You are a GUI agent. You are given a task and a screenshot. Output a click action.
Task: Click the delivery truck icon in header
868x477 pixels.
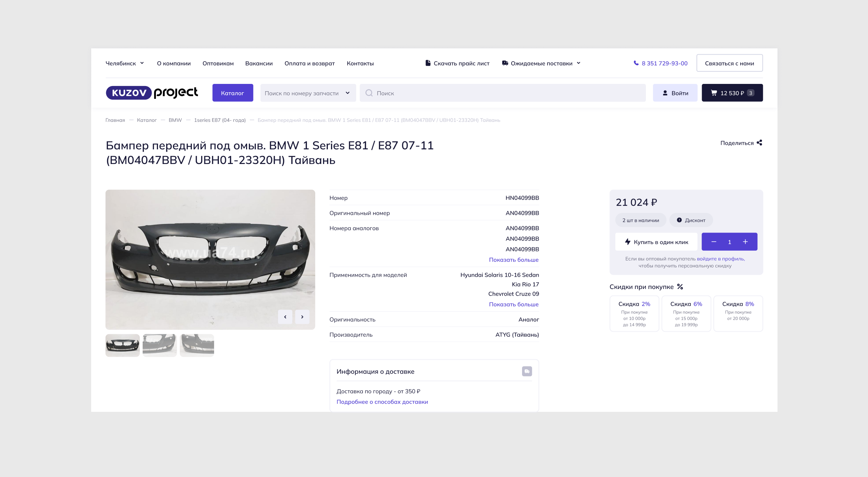[x=505, y=63]
